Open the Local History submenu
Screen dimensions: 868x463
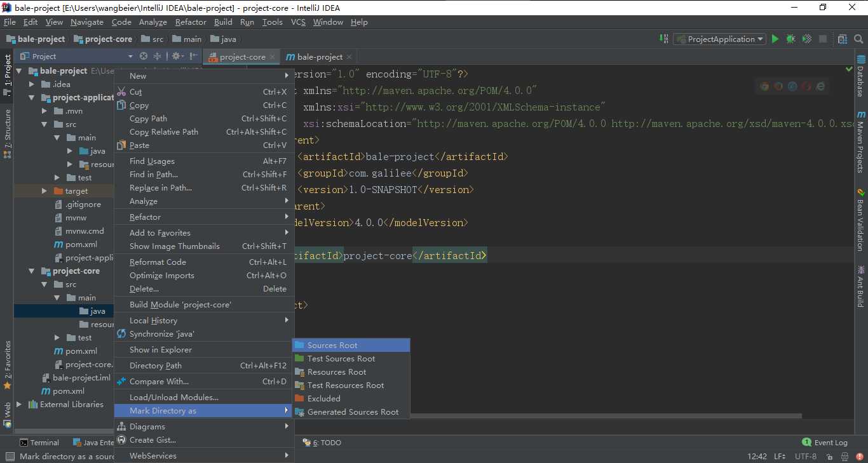click(203, 320)
